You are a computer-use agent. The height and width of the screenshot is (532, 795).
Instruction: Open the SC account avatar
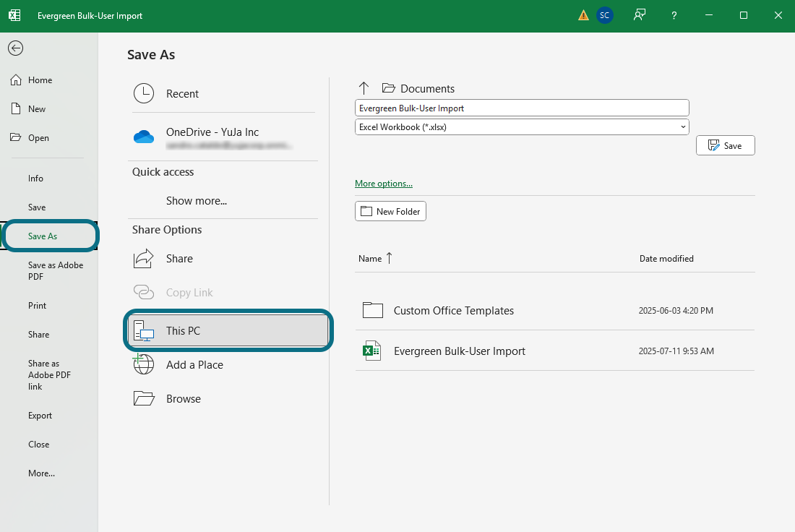click(604, 15)
